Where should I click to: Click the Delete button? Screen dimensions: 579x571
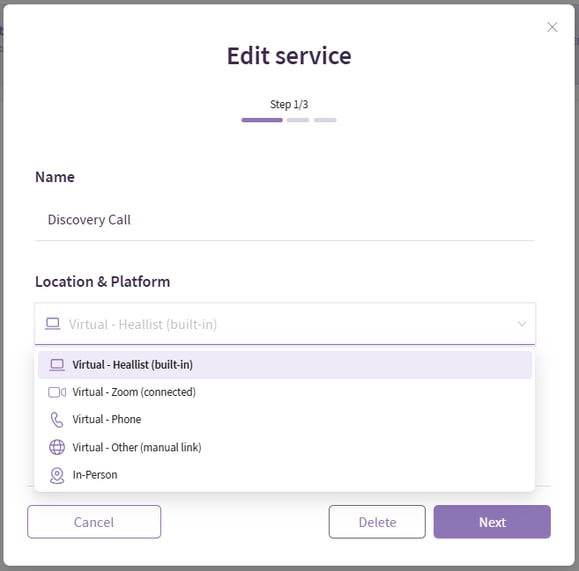point(377,522)
